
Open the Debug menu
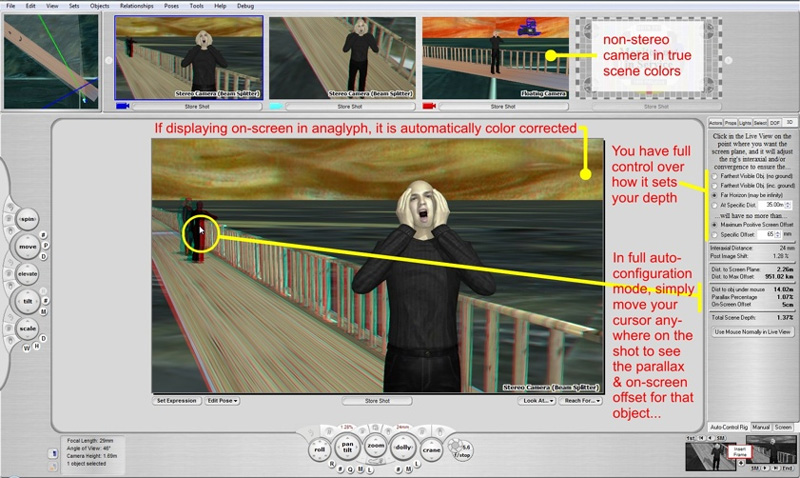pos(245,6)
